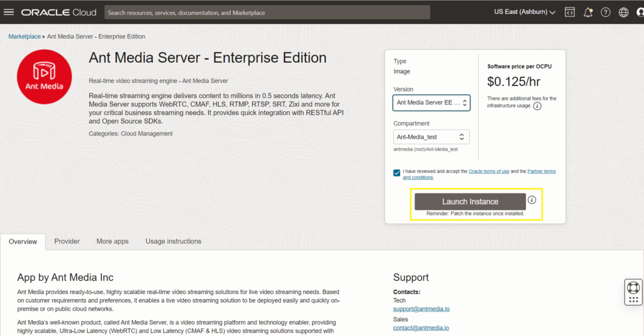644x336 pixels.
Task: Open the floating support lifebuoy widget
Action: pos(633,292)
